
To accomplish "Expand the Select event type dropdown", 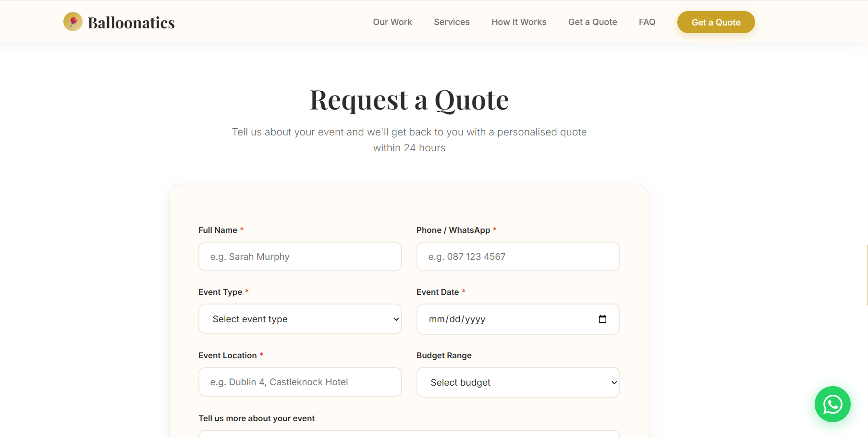I will coord(300,319).
